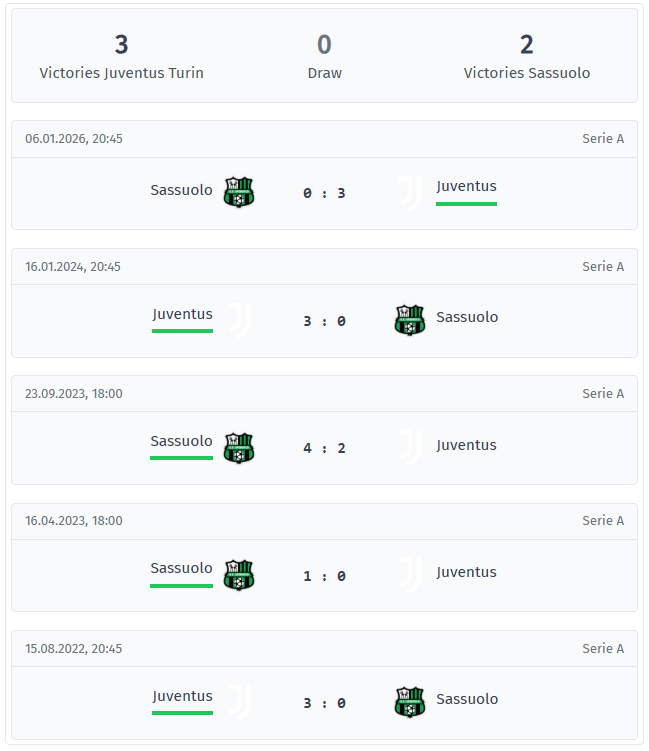This screenshot has width=649, height=751.
Task: Open the 1 : 0 match score
Action: tap(324, 576)
